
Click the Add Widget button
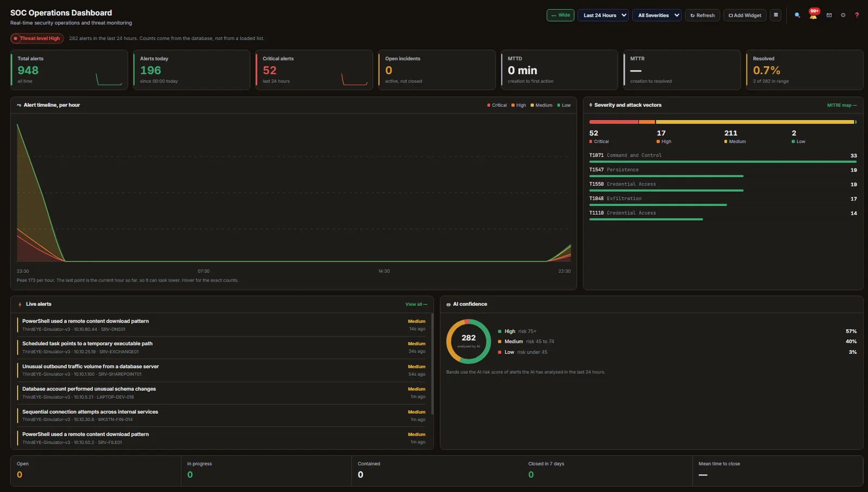click(x=745, y=15)
